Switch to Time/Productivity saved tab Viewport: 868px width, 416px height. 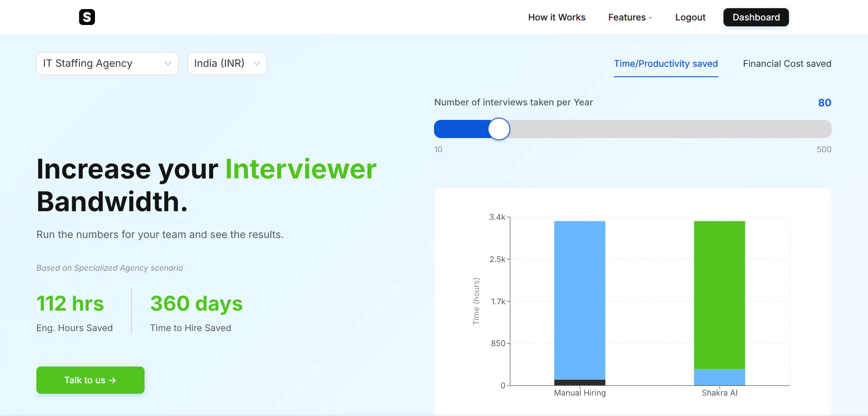tap(666, 64)
